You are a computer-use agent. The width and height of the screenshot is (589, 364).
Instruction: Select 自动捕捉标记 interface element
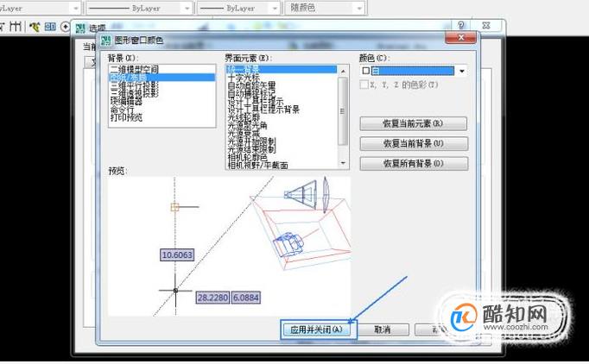click(x=251, y=93)
